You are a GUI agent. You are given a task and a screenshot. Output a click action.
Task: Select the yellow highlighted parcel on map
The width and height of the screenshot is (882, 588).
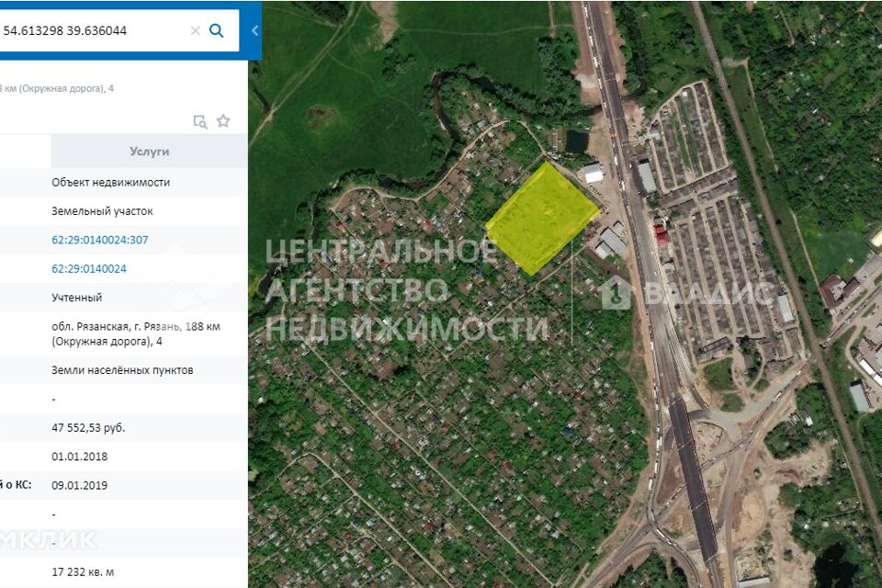click(542, 219)
